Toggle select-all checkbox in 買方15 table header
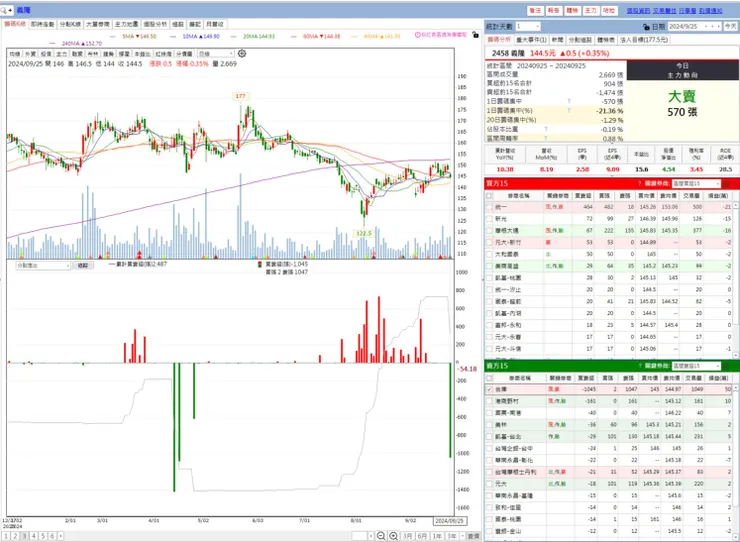This screenshot has width=740, height=542. [489, 195]
